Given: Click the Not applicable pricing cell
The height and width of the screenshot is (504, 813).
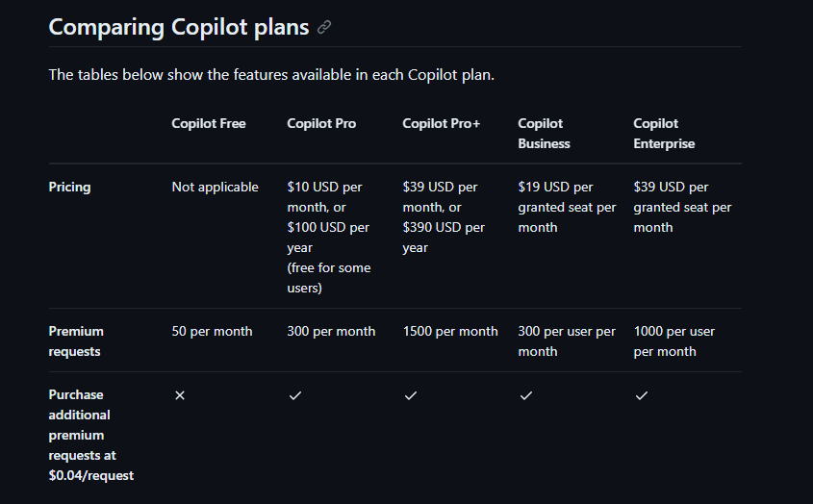Looking at the screenshot, I should pyautogui.click(x=215, y=187).
